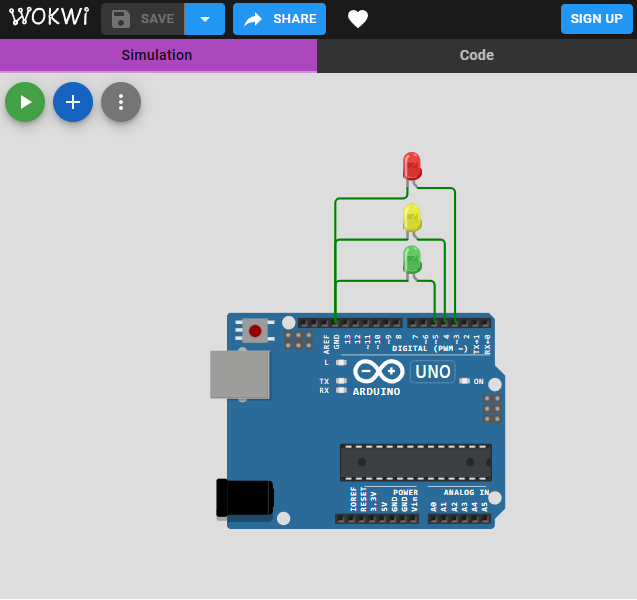637x600 pixels.
Task: Click the black DC power jack
Action: point(245,498)
